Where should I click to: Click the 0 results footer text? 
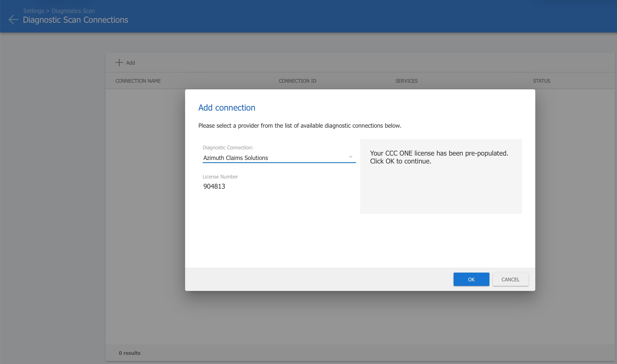(129, 353)
